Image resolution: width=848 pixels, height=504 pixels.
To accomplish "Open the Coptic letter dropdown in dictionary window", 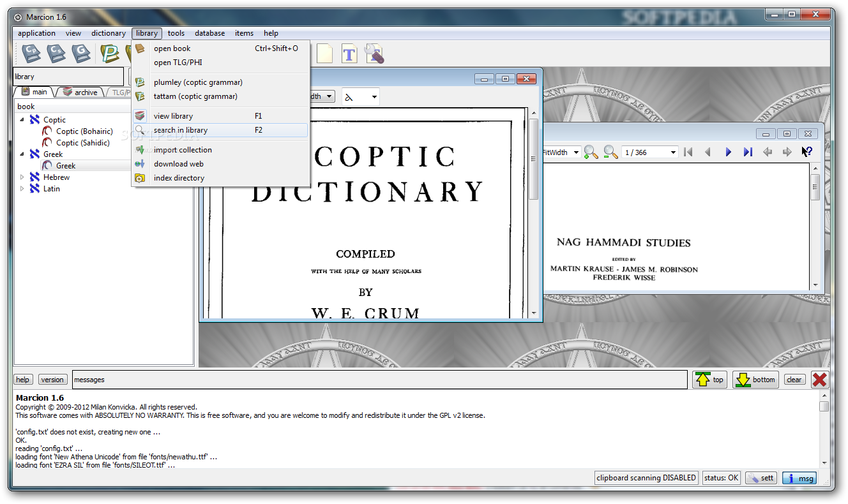I will click(361, 97).
